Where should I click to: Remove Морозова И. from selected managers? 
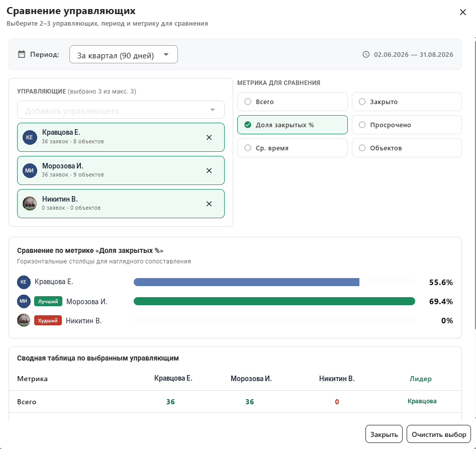coord(209,170)
